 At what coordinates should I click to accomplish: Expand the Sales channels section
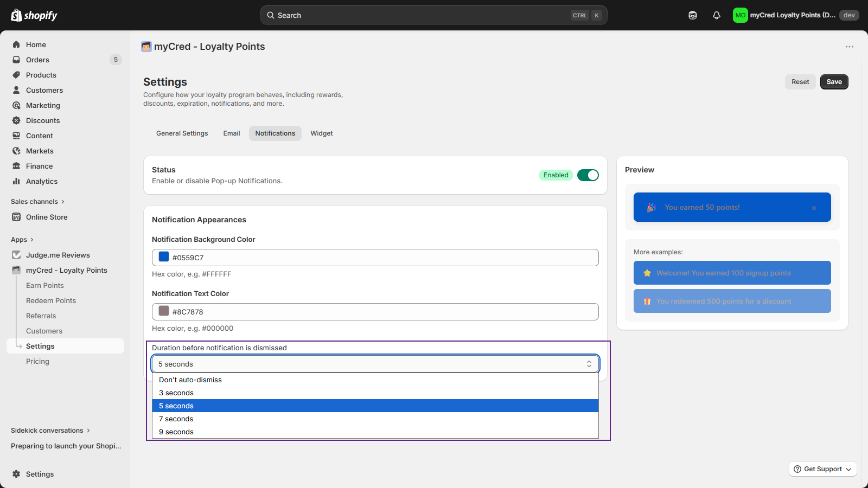click(37, 202)
